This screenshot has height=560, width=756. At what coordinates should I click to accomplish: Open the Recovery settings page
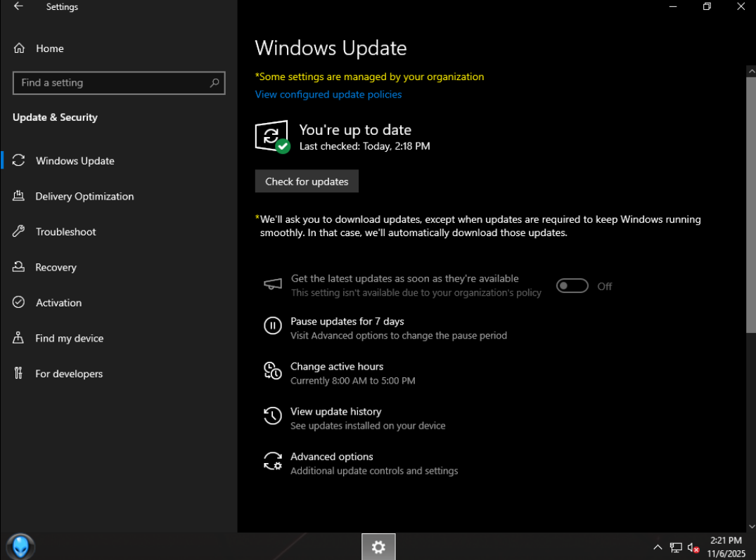tap(56, 267)
